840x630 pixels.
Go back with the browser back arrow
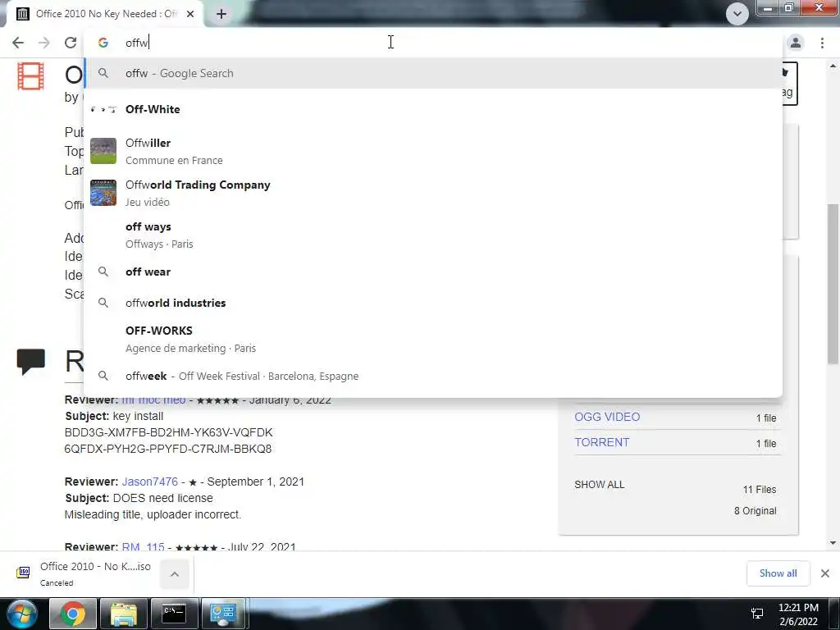[18, 43]
